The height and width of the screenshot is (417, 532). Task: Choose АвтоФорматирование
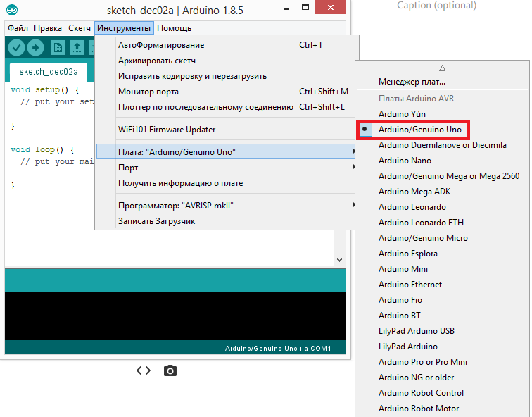226,45
